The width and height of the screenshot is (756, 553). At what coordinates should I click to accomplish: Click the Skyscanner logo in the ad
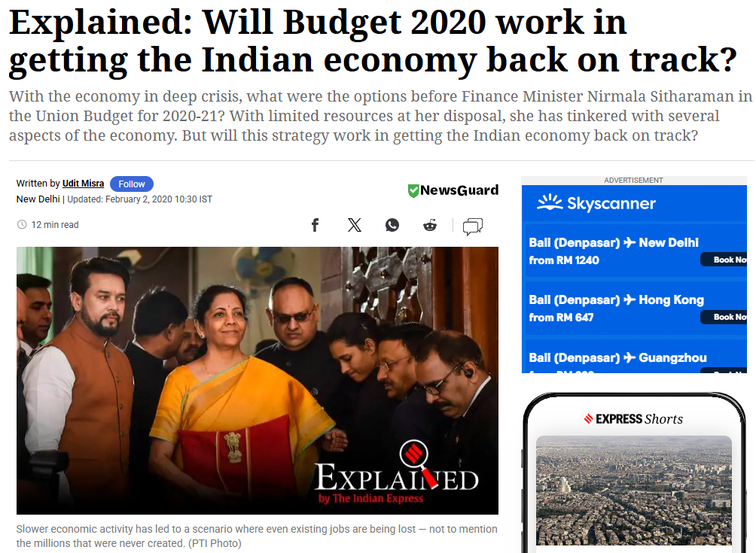(596, 203)
